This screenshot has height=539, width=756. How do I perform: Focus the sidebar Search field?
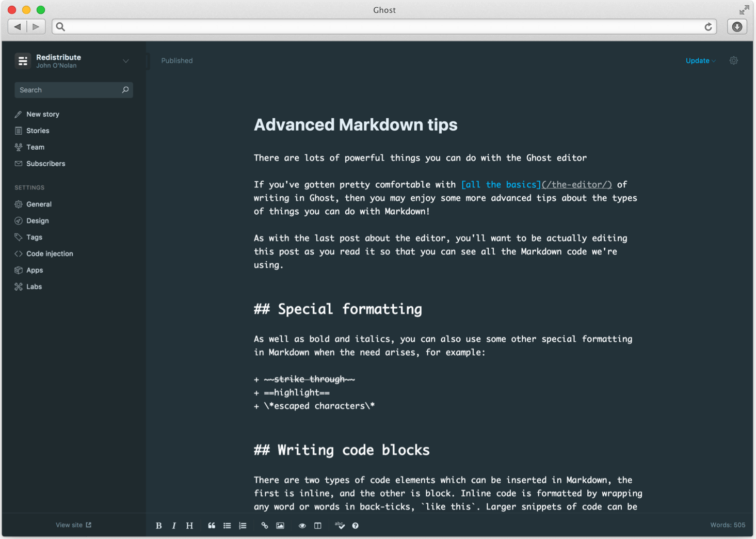[x=74, y=90]
